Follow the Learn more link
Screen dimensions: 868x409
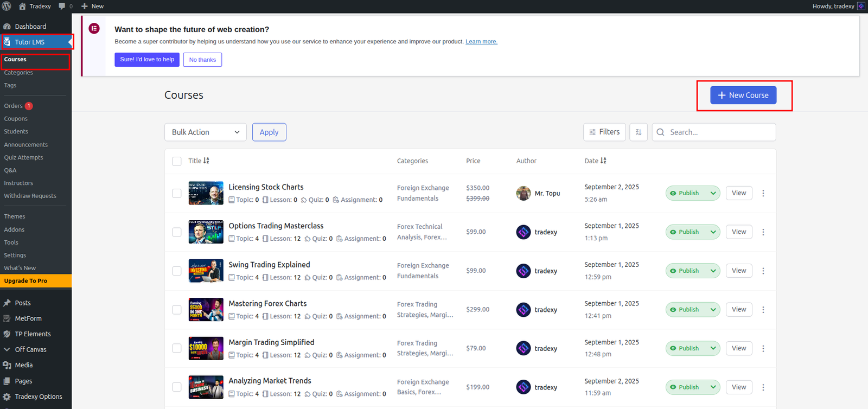481,42
